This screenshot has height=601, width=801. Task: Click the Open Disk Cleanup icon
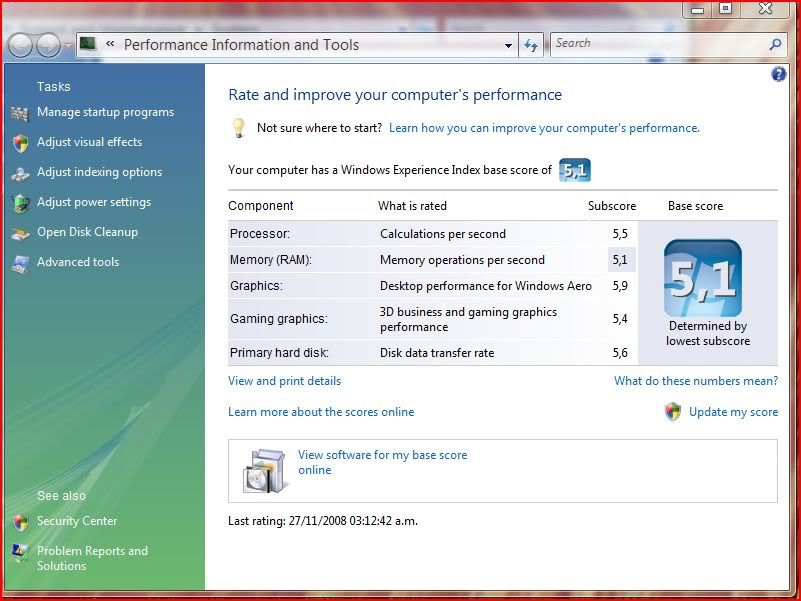coord(20,234)
